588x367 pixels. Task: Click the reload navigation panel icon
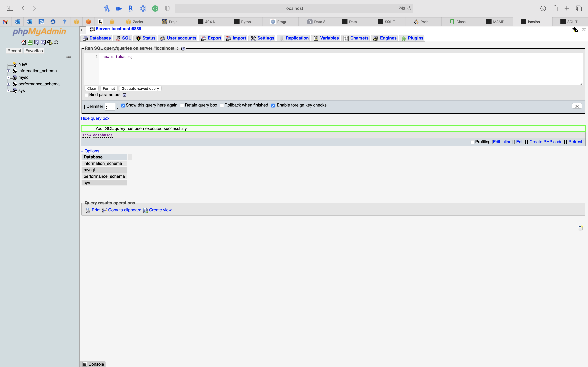56,42
